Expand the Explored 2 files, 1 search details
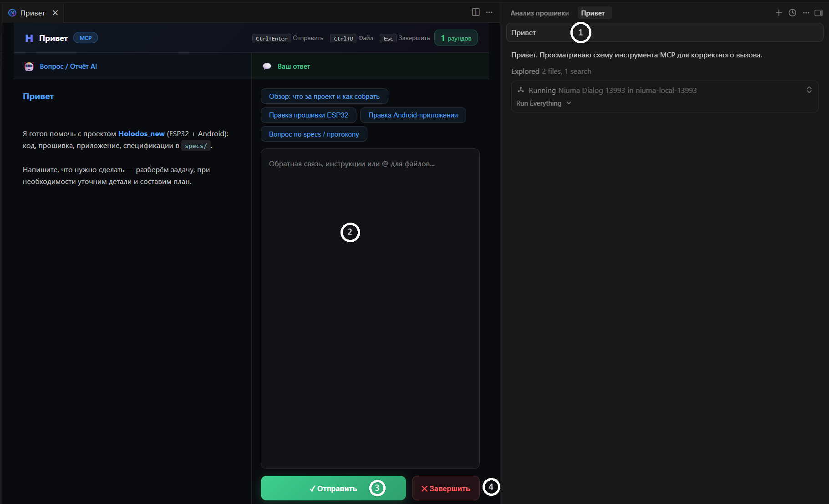The width and height of the screenshot is (829, 504). 551,71
